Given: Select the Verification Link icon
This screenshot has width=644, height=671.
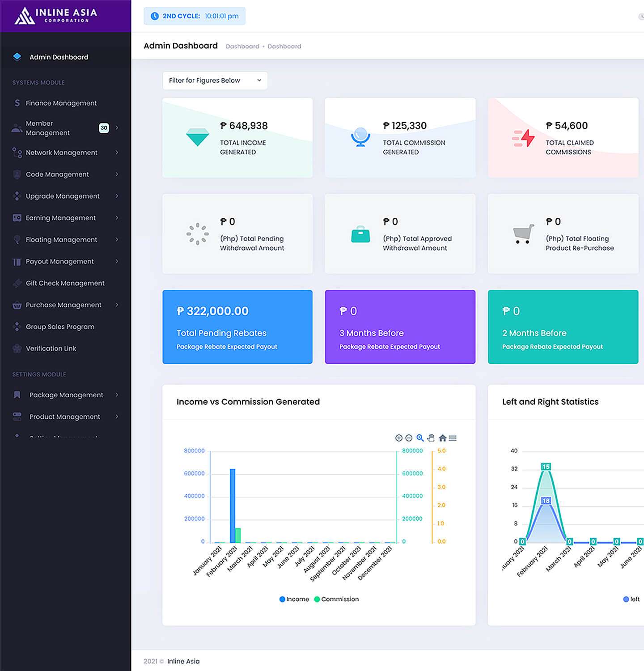Looking at the screenshot, I should pos(17,348).
